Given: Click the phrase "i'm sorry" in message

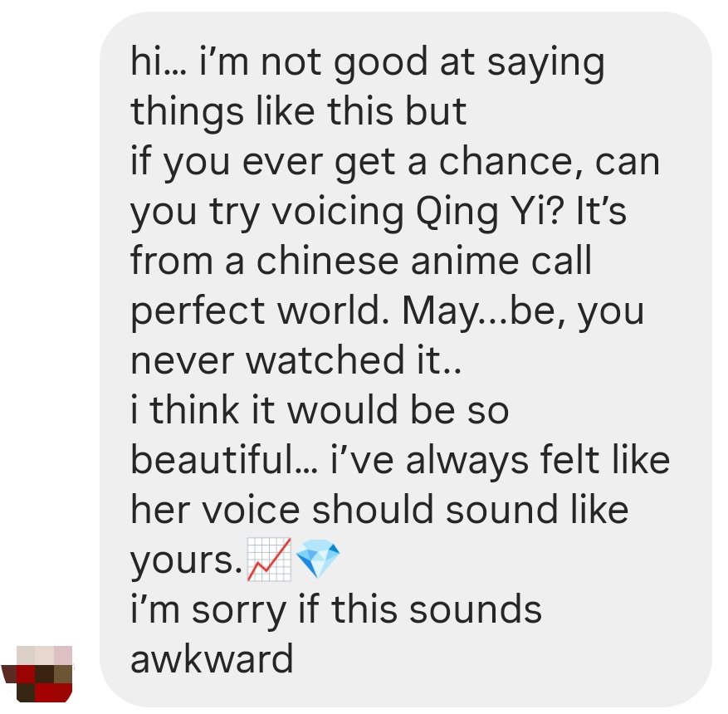Looking at the screenshot, I should [208, 611].
